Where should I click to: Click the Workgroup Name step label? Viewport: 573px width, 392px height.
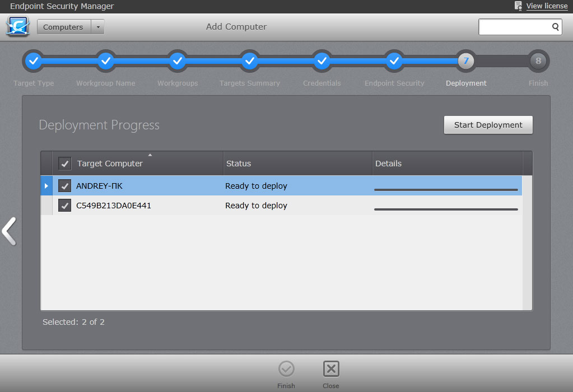pyautogui.click(x=106, y=83)
